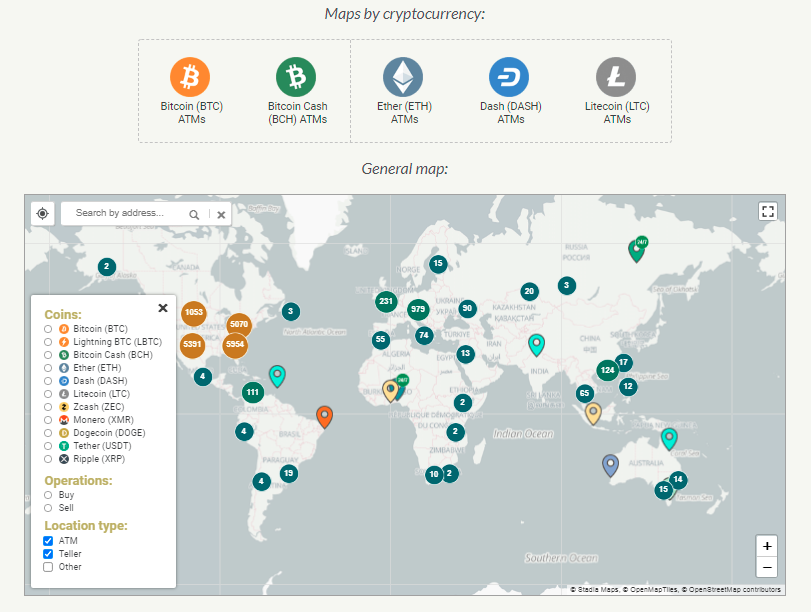Image resolution: width=811 pixels, height=612 pixels.
Task: Open the 13 cluster in the Middle East
Action: pyautogui.click(x=465, y=354)
